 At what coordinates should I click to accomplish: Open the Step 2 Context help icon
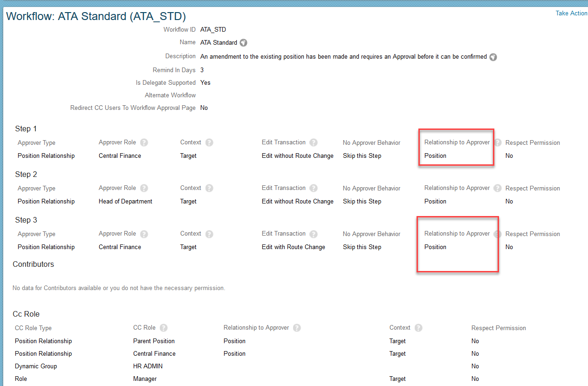tap(209, 188)
